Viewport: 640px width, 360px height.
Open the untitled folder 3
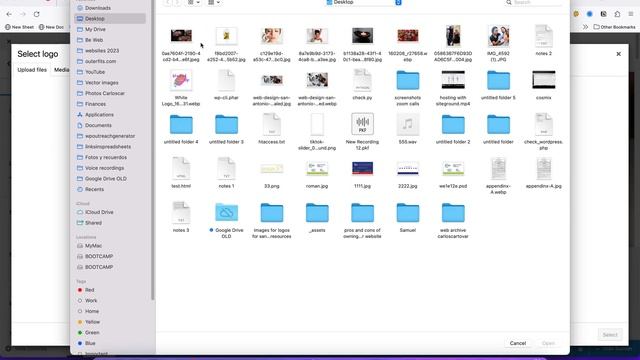point(226,124)
